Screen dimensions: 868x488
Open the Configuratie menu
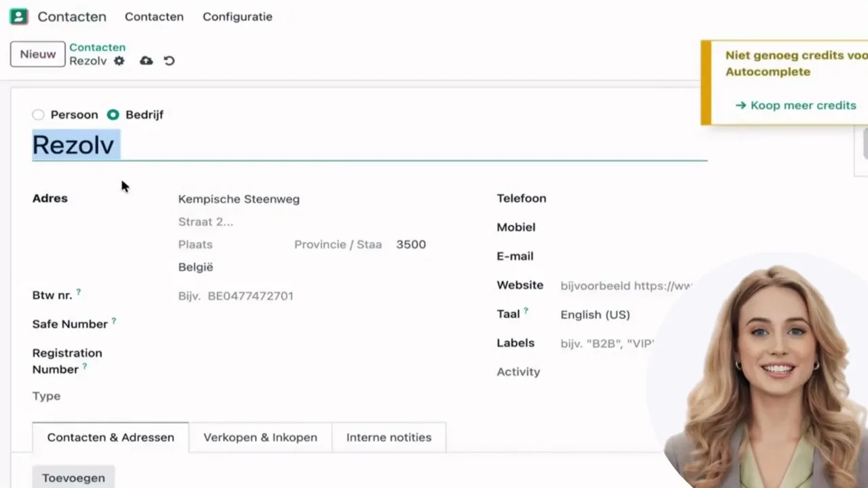click(237, 17)
